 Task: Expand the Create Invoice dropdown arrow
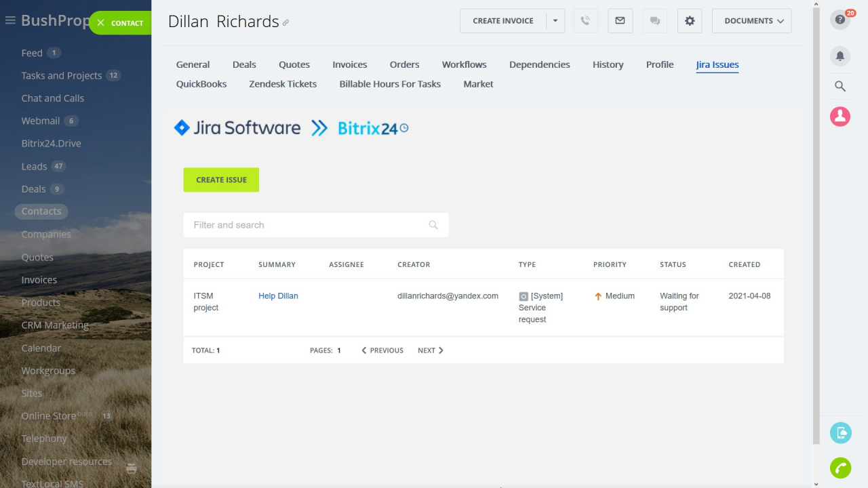555,21
